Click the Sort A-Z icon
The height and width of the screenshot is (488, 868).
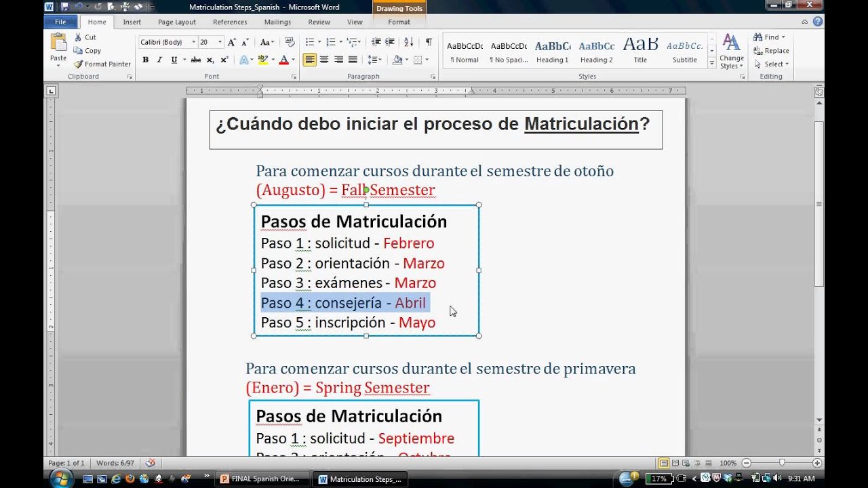(409, 42)
